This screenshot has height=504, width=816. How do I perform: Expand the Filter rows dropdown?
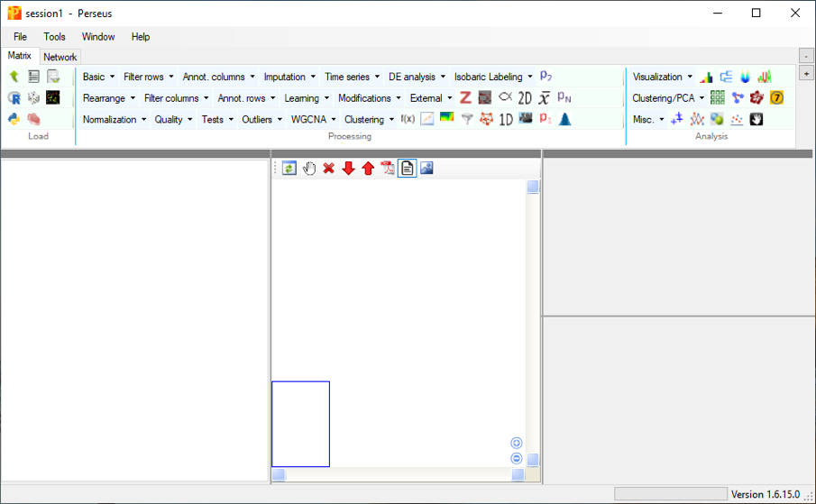149,77
